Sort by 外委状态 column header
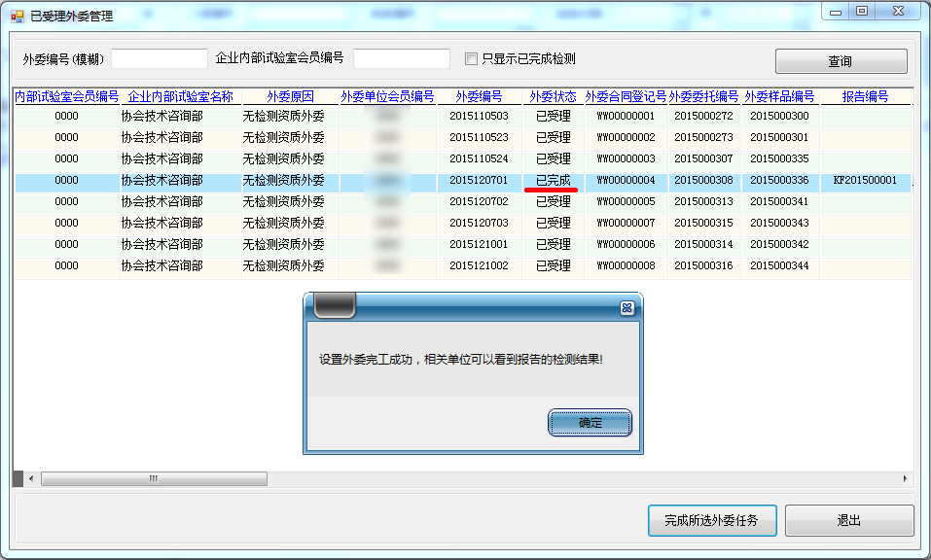Viewport: 931px width, 560px height. coord(553,96)
